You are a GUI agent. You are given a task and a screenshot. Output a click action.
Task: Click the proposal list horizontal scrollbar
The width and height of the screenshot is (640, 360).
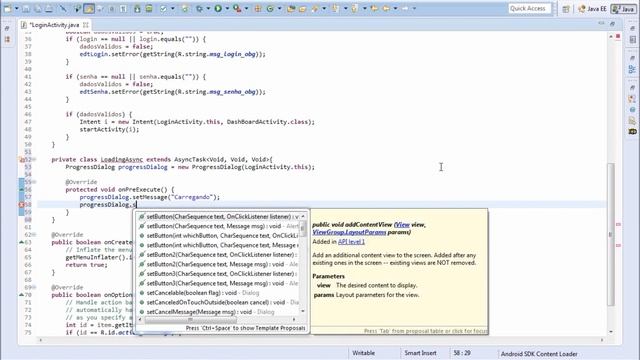[191, 320]
